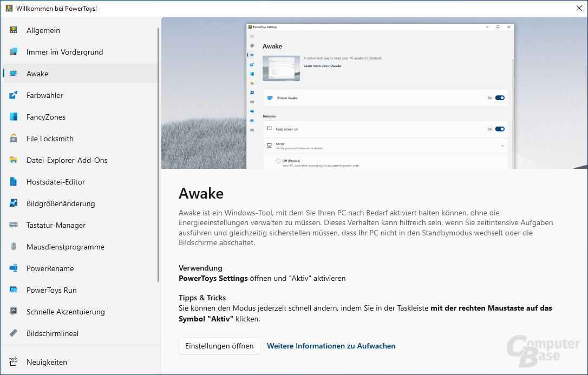Click the sidebar vertical scrollbar
The image size is (588, 375).
[x=158, y=154]
